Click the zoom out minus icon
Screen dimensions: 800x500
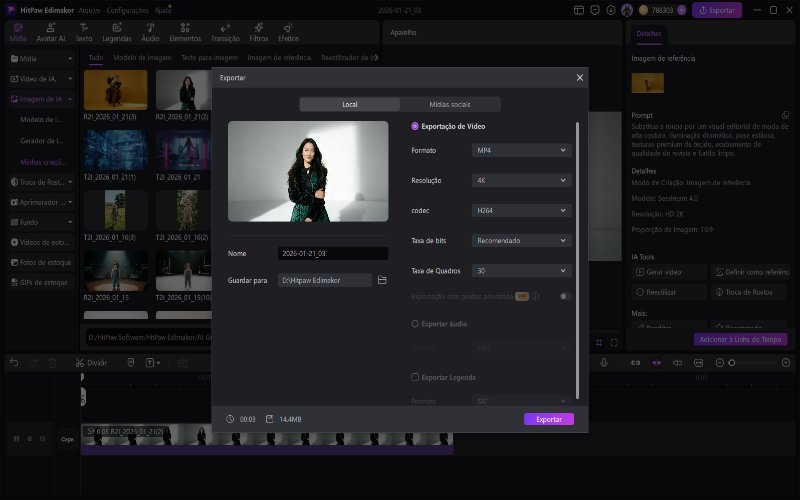click(x=719, y=363)
